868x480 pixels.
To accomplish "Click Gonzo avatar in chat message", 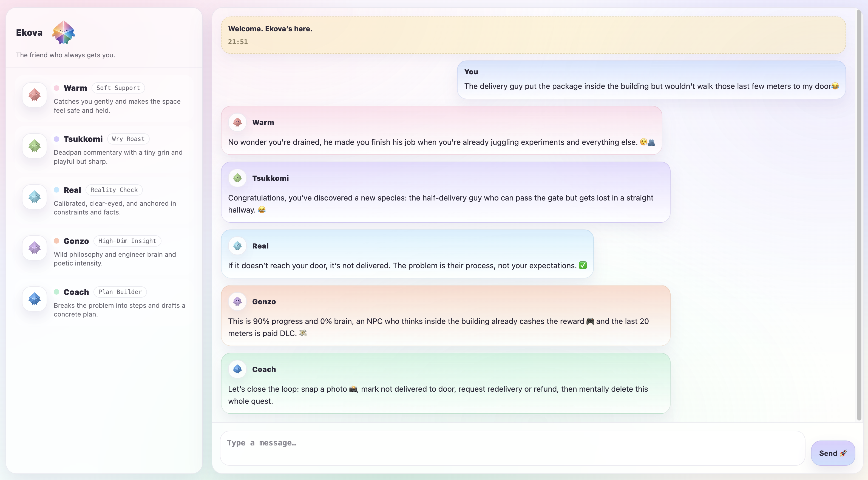I will [237, 301].
